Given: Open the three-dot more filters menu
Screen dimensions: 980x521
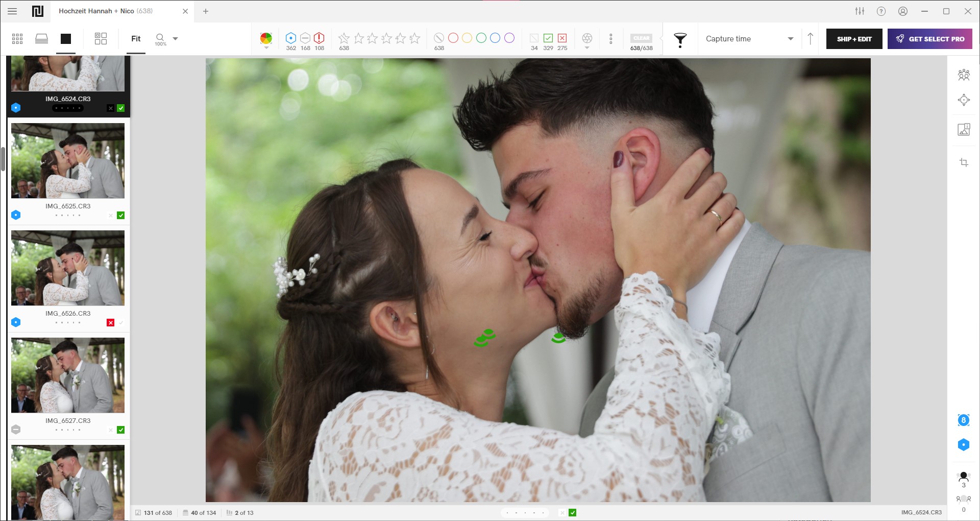Looking at the screenshot, I should (x=611, y=39).
